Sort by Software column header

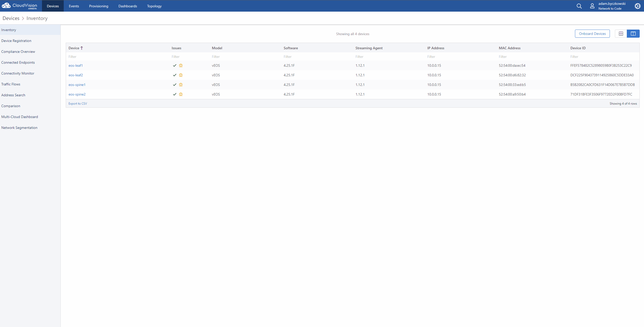(291, 48)
